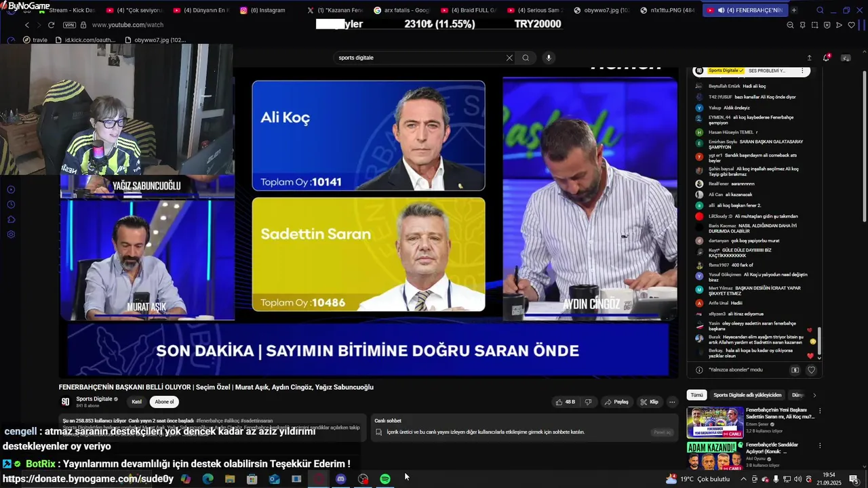
Task: Dislike the video with thumbs down
Action: tap(588, 402)
